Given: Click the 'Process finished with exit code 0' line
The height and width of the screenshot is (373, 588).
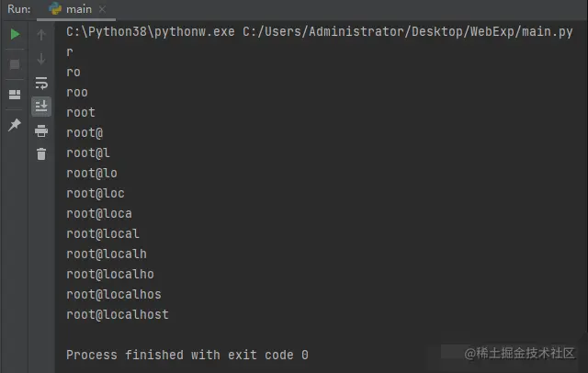Looking at the screenshot, I should (187, 355).
